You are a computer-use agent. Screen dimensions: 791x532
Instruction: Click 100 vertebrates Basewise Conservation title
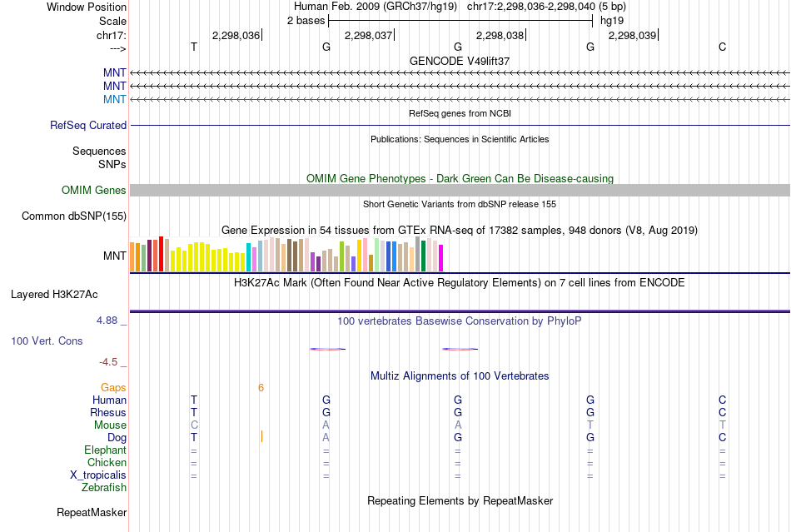tap(460, 321)
